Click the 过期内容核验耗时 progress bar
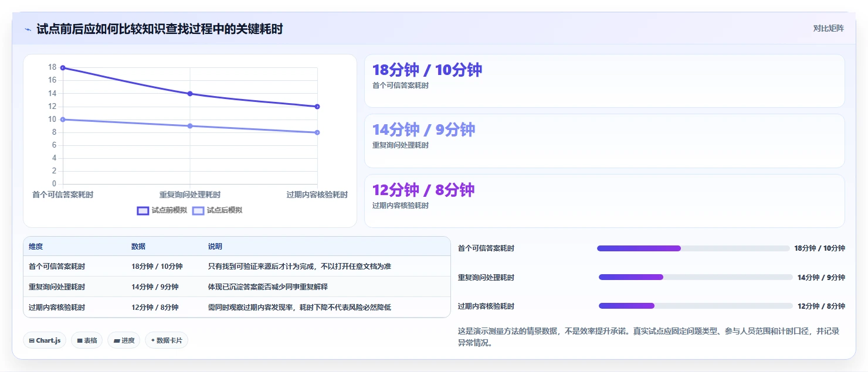 696,306
